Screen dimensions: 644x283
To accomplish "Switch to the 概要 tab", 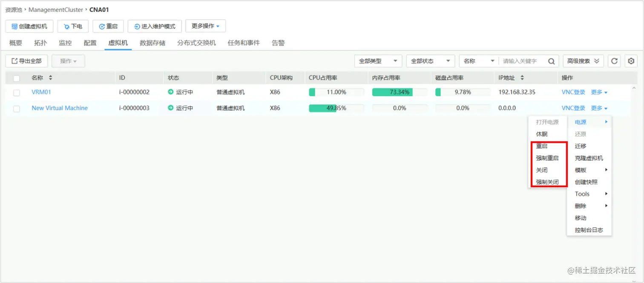I will click(16, 43).
